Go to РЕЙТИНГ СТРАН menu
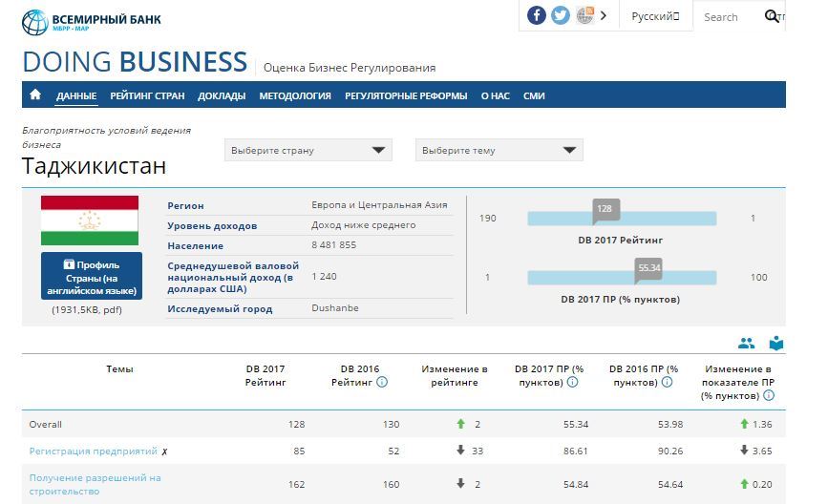 click(x=147, y=95)
